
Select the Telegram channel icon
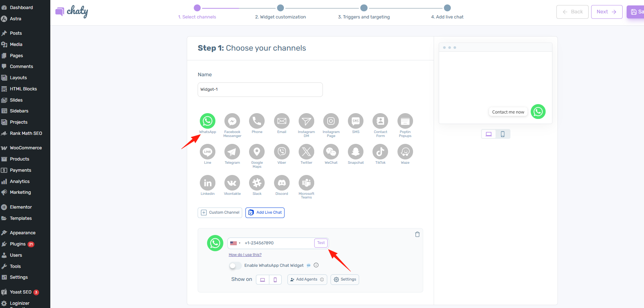232,152
